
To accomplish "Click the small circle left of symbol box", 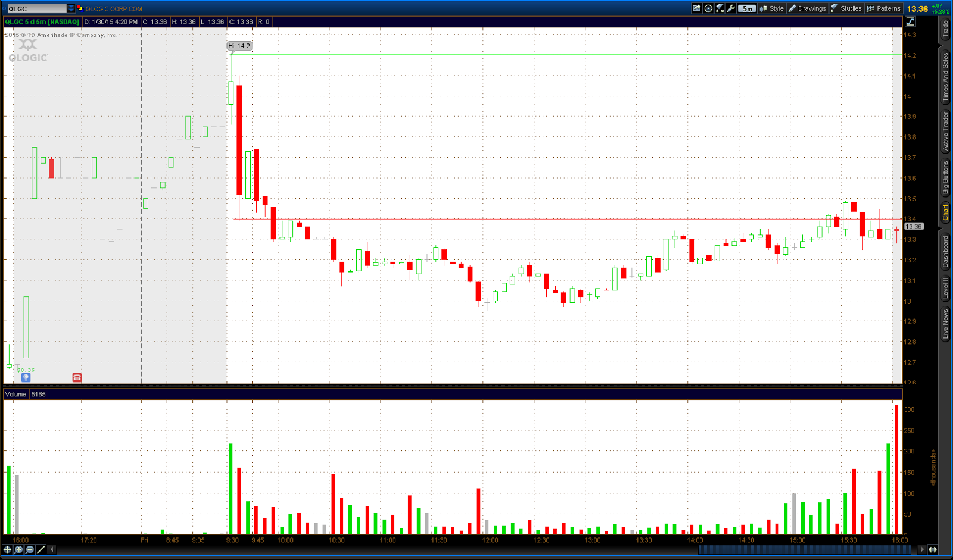I will click(4, 8).
